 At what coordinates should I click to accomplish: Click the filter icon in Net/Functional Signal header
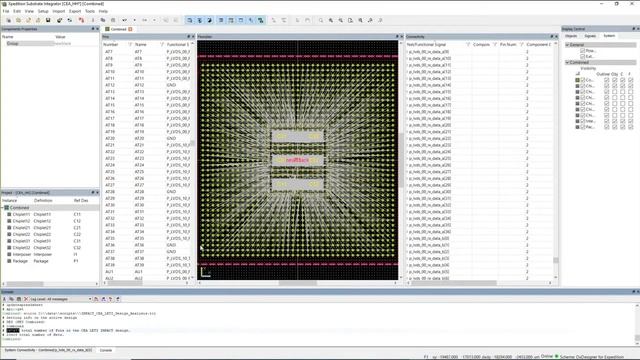pyautogui.click(x=468, y=44)
